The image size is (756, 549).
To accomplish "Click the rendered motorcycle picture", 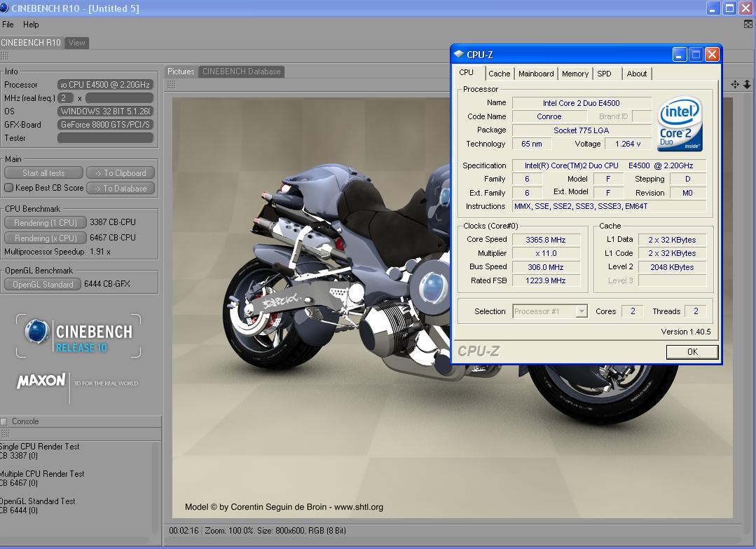I will 452,308.
